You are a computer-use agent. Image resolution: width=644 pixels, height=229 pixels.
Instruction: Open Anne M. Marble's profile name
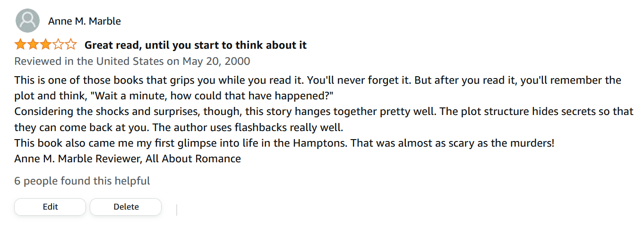click(85, 21)
